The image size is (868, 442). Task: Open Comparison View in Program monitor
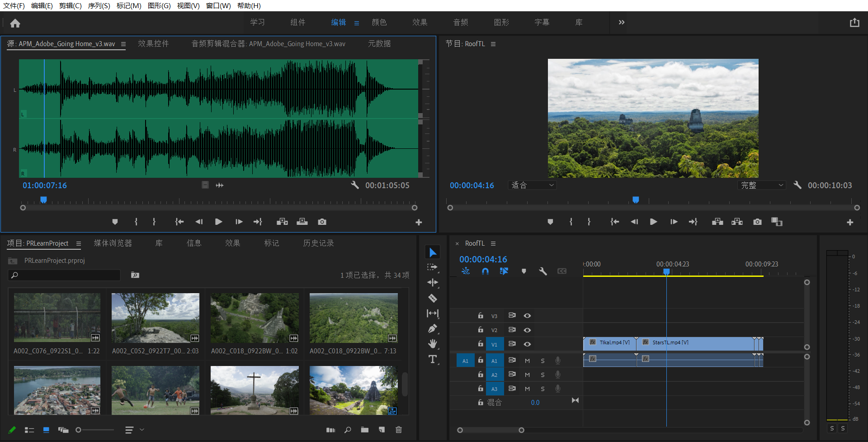777,222
